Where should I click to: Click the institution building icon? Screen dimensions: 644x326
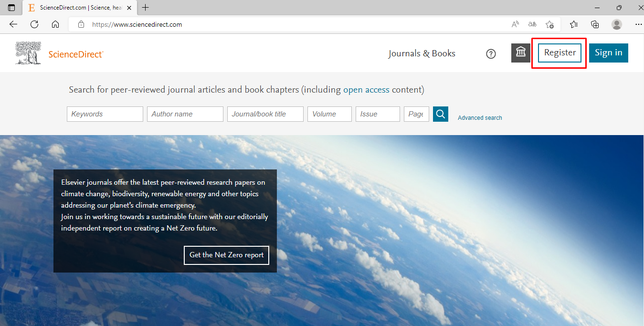coord(521,53)
